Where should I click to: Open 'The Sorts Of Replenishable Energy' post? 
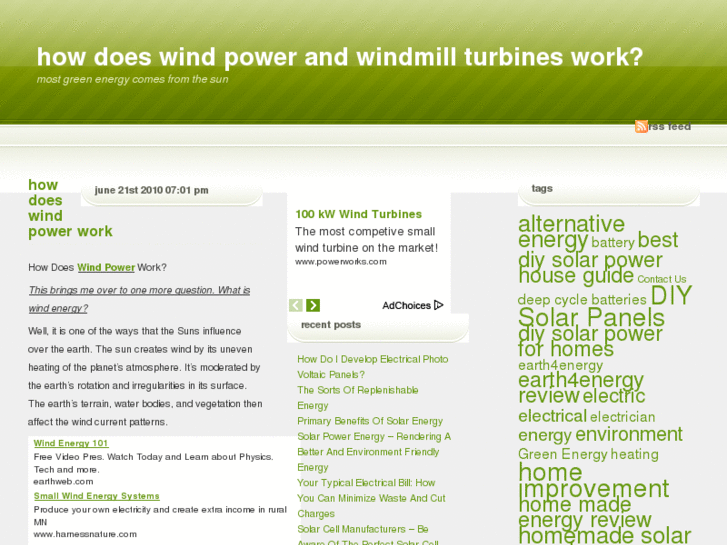pyautogui.click(x=357, y=398)
